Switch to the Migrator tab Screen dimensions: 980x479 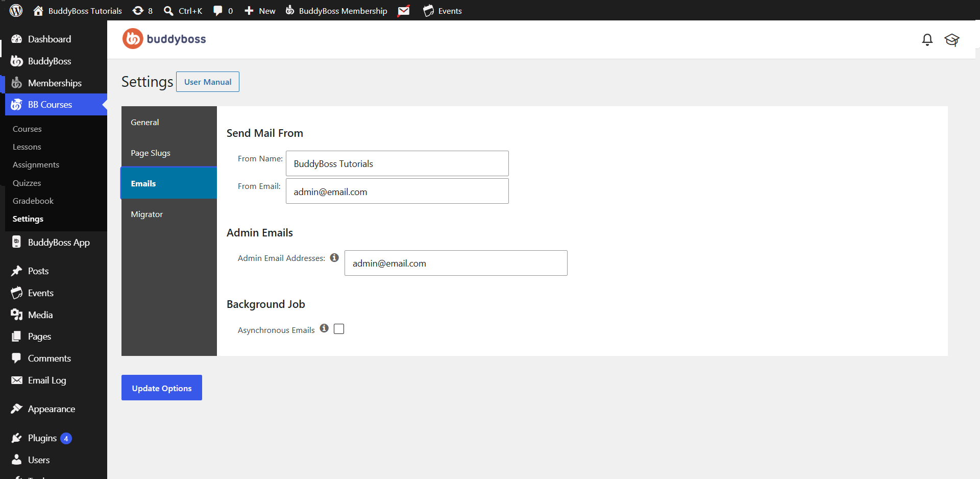169,214
